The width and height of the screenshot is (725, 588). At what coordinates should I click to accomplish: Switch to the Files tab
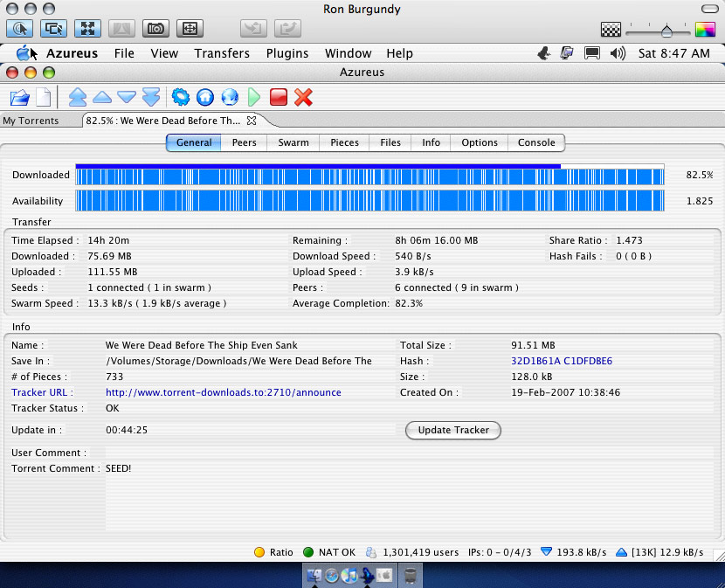click(390, 142)
